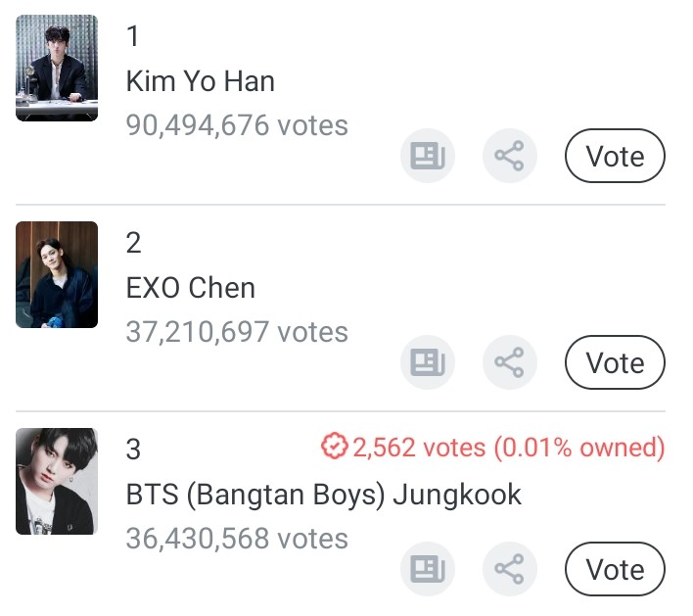Share BTS Jungkook's ranking entry
This screenshot has height=616, width=693.
[510, 569]
